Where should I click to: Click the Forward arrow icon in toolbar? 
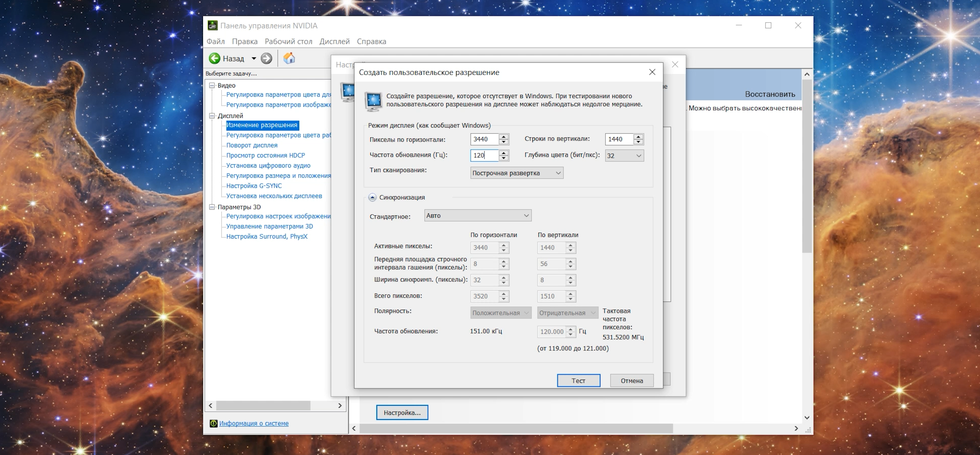tap(266, 59)
